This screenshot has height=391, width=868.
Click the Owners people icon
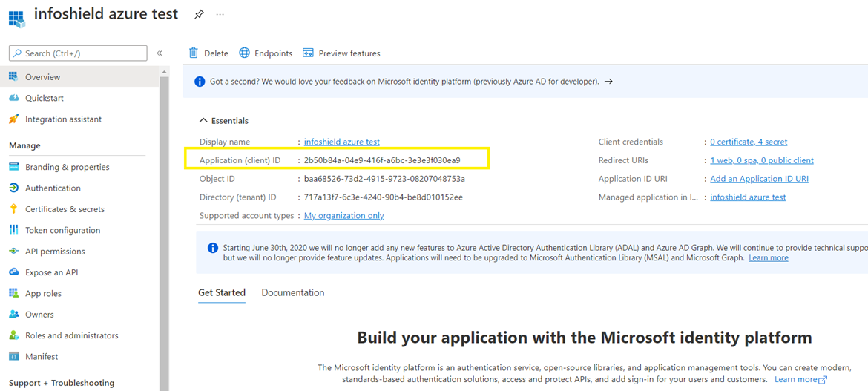tap(14, 314)
